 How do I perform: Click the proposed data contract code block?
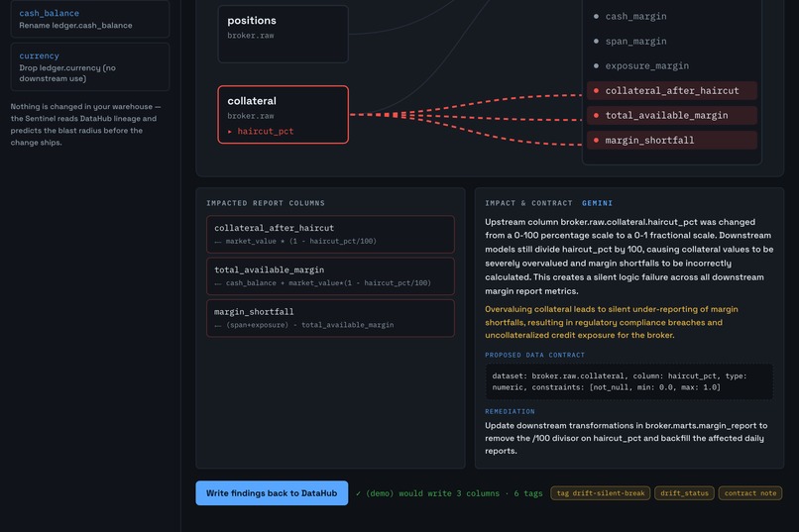628,381
